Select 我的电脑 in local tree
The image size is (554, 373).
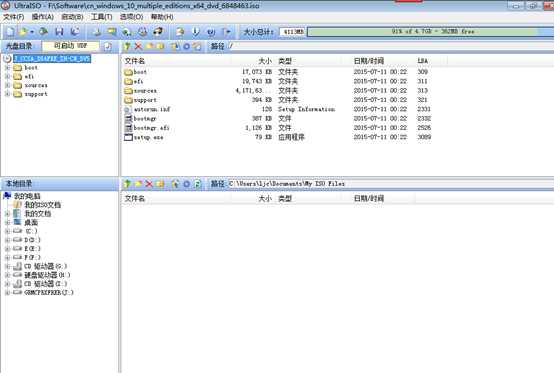(x=27, y=196)
